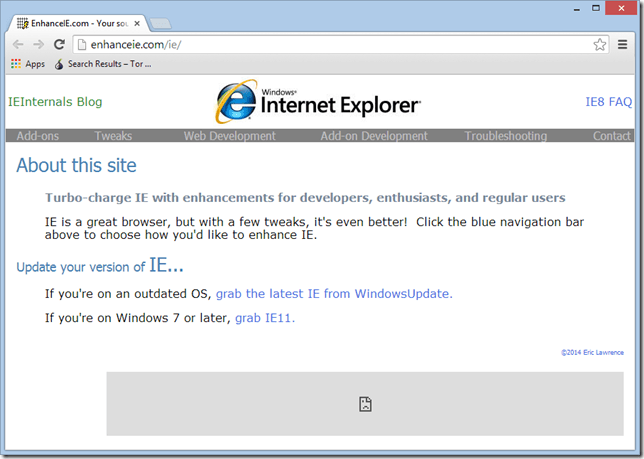The height and width of the screenshot is (459, 644).
Task: Click the 'Update your version of IE...' heading
Action: pyautogui.click(x=100, y=265)
